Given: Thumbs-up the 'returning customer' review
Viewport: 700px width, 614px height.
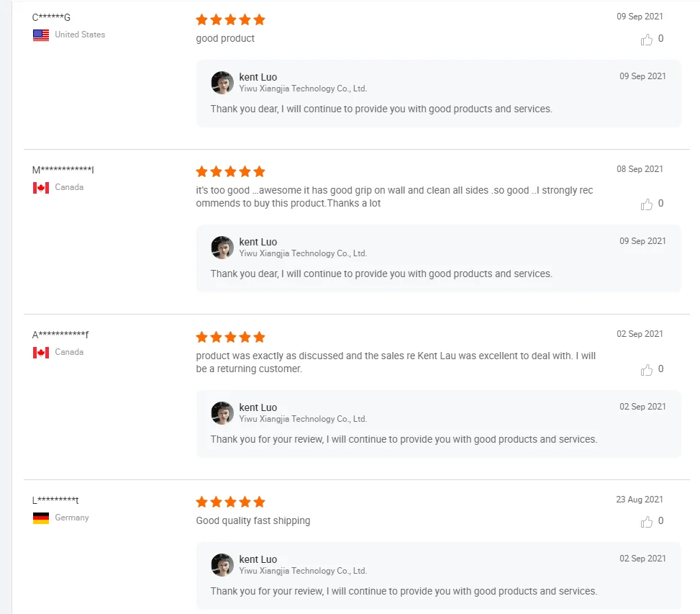Looking at the screenshot, I should tap(647, 370).
